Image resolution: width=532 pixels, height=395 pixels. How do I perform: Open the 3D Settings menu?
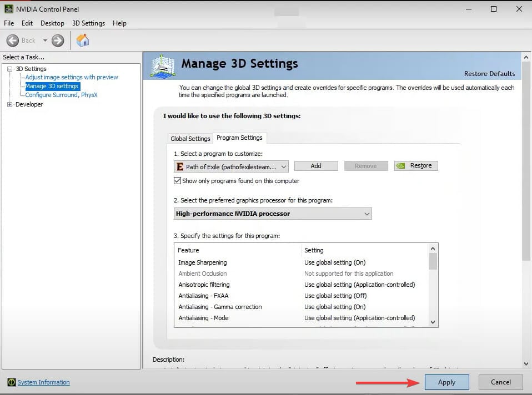pos(88,23)
